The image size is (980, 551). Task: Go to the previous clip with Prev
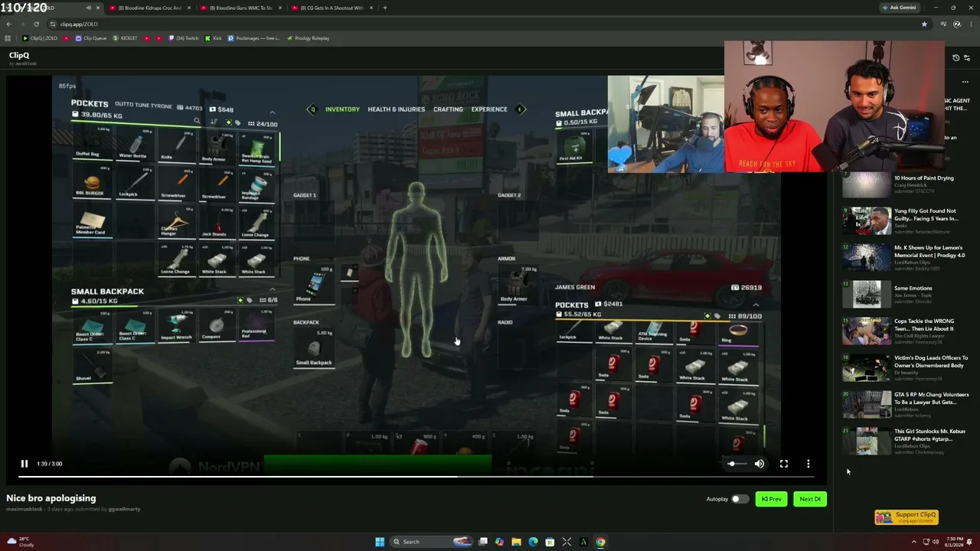pos(771,499)
